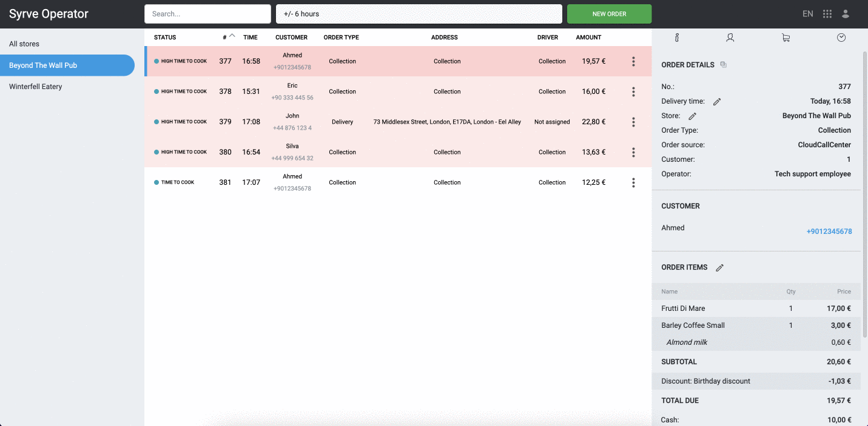Edit the store with the pencil icon
Viewport: 868px width, 426px height.
(x=692, y=116)
